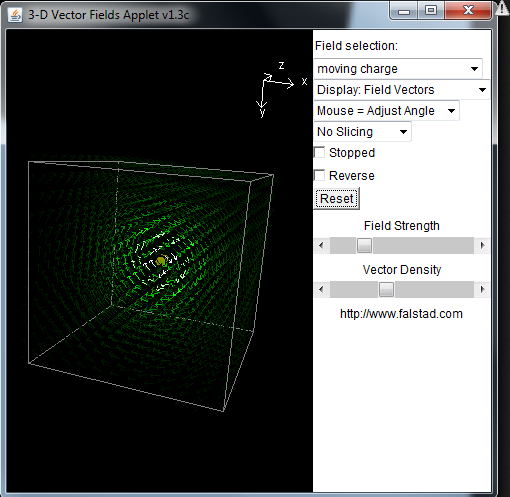
Task: Open the 'Display: Field Vectors' dropdown
Action: point(402,90)
